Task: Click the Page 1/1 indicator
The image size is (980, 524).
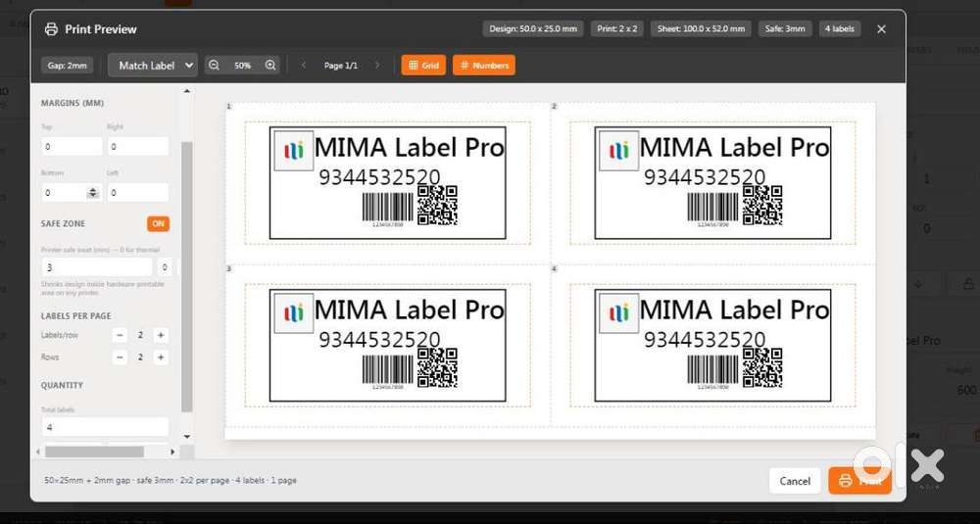Action: 341,65
